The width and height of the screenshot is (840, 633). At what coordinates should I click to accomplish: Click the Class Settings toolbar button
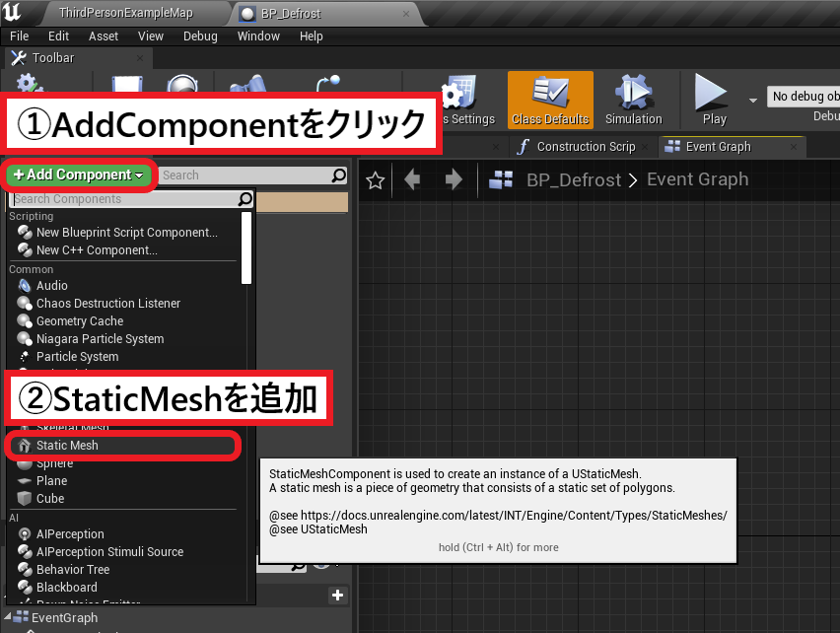click(466, 101)
